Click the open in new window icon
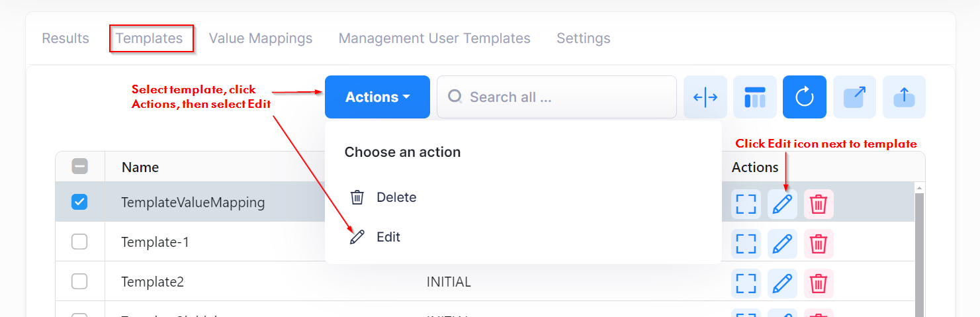Image resolution: width=980 pixels, height=317 pixels. 854,97
